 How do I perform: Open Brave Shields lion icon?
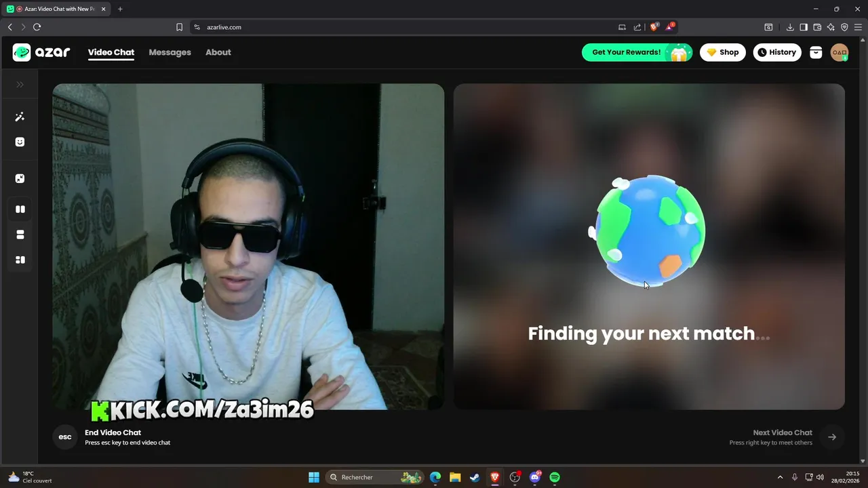654,27
